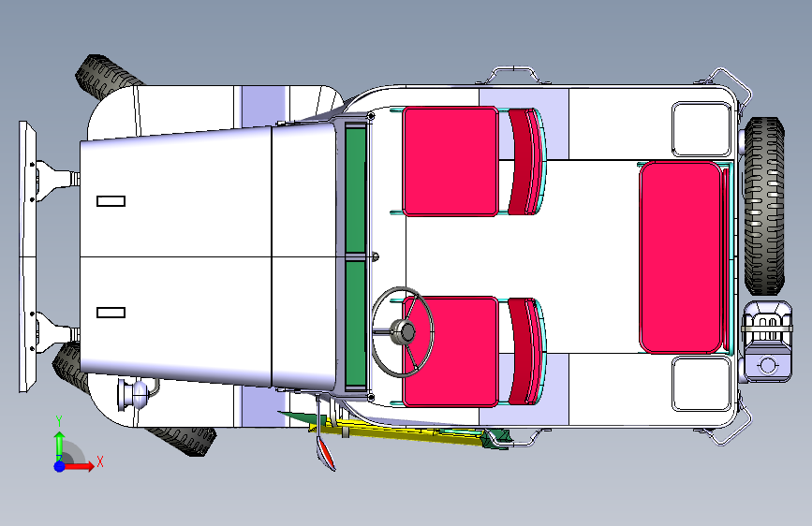Select the green windshield pane on the passenger side
Image resolution: width=812 pixels, height=526 pixels.
click(355, 190)
